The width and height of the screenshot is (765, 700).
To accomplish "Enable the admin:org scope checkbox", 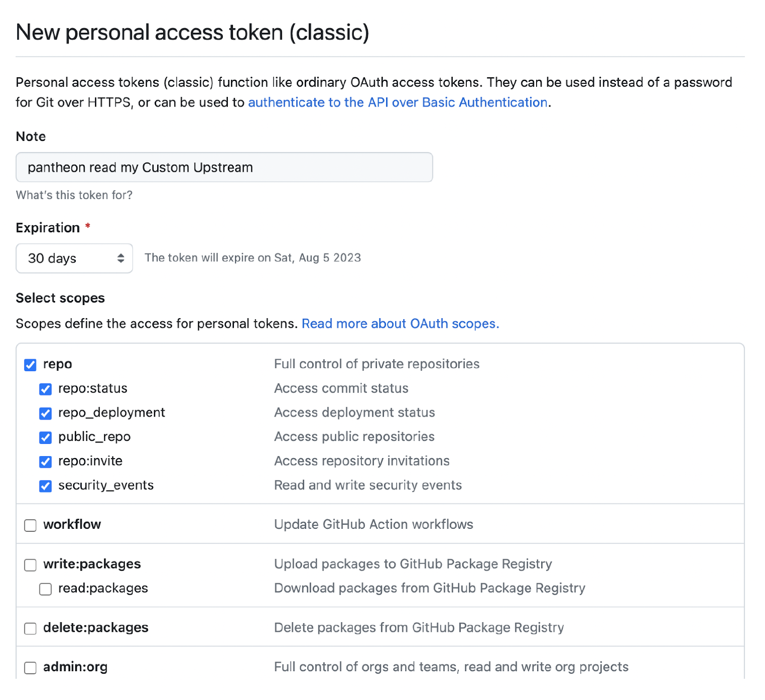I will point(30,668).
